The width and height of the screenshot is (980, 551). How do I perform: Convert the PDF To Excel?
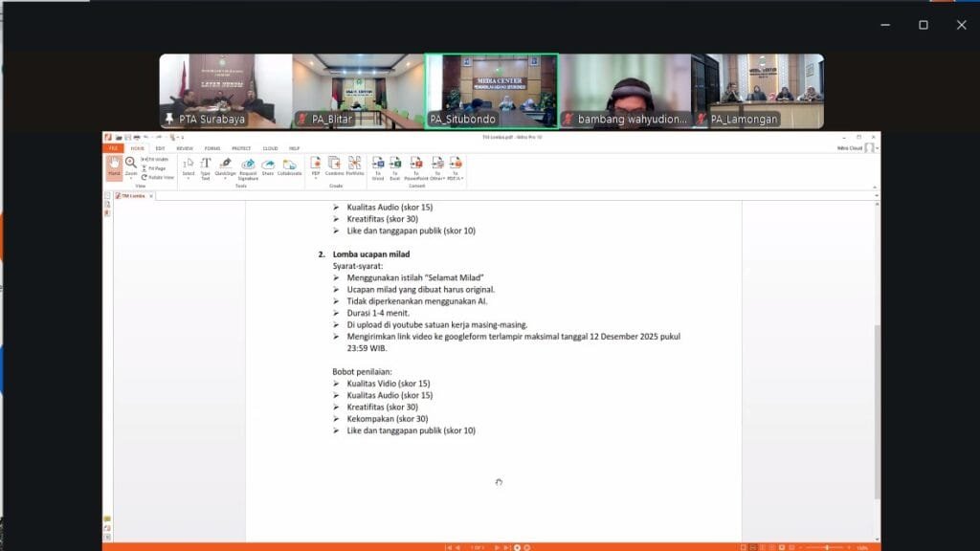(394, 166)
